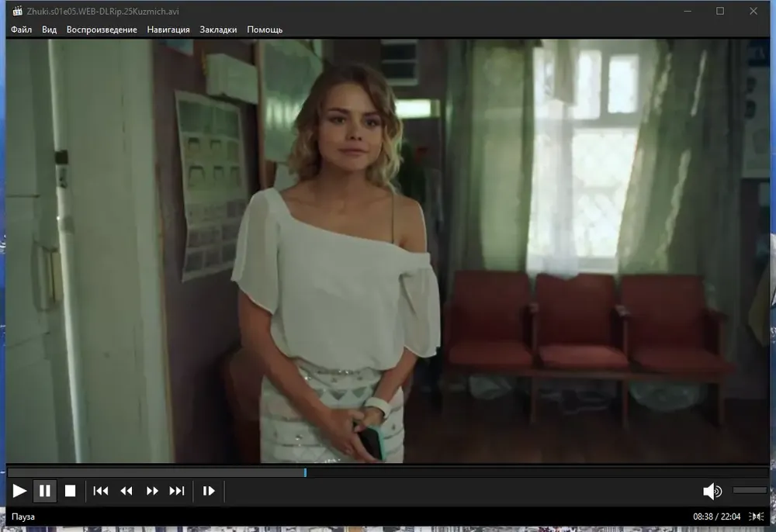Click the audio indicator icon in status bar
Image resolution: width=776 pixels, height=532 pixels.
click(756, 516)
